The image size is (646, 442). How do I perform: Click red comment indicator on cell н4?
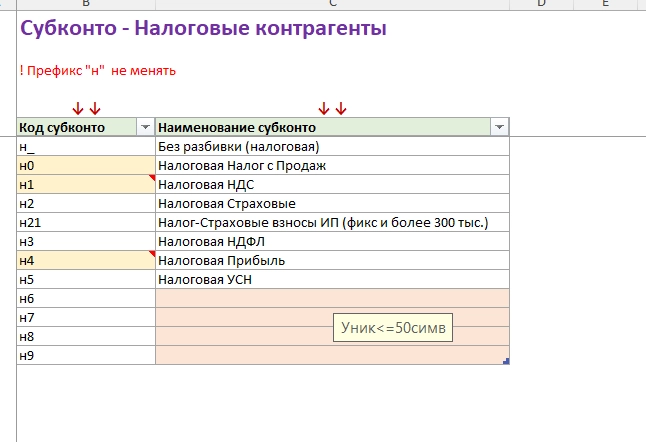(152, 253)
